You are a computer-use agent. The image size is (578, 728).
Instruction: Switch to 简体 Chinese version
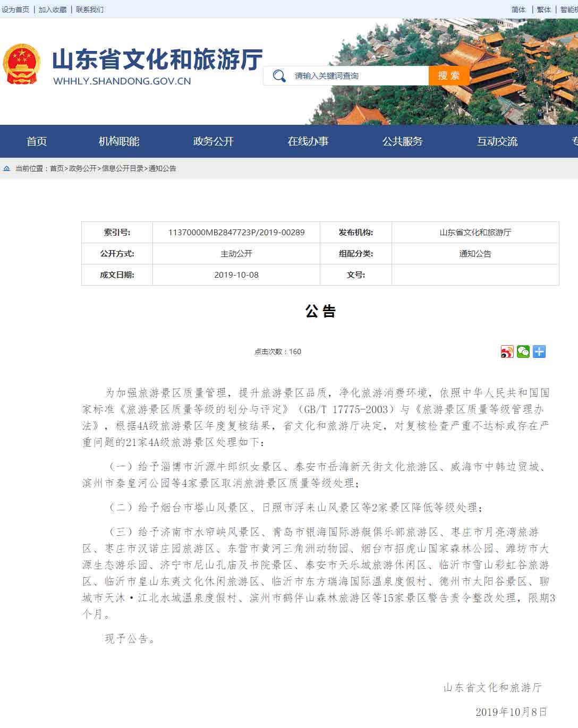(518, 10)
